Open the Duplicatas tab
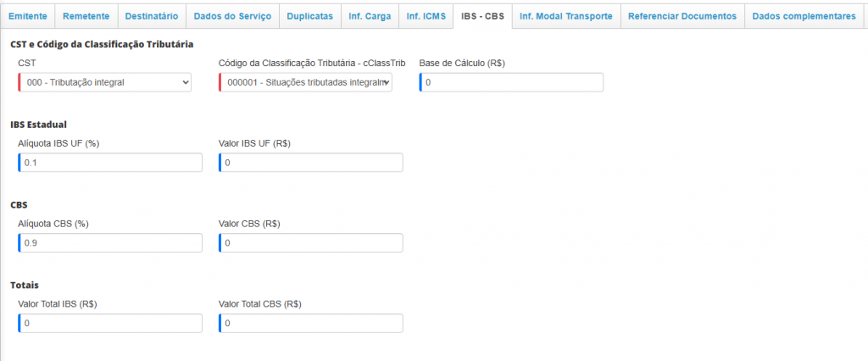Viewport: 868px width, 361px height. click(309, 16)
